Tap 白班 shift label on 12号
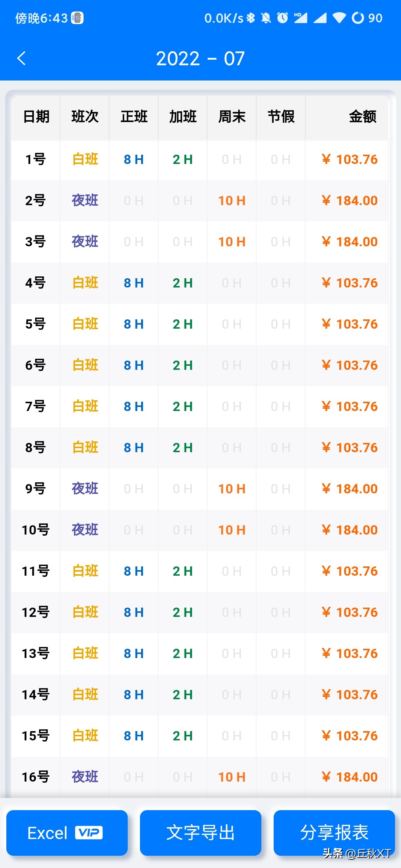This screenshot has height=868, width=401. pyautogui.click(x=85, y=612)
